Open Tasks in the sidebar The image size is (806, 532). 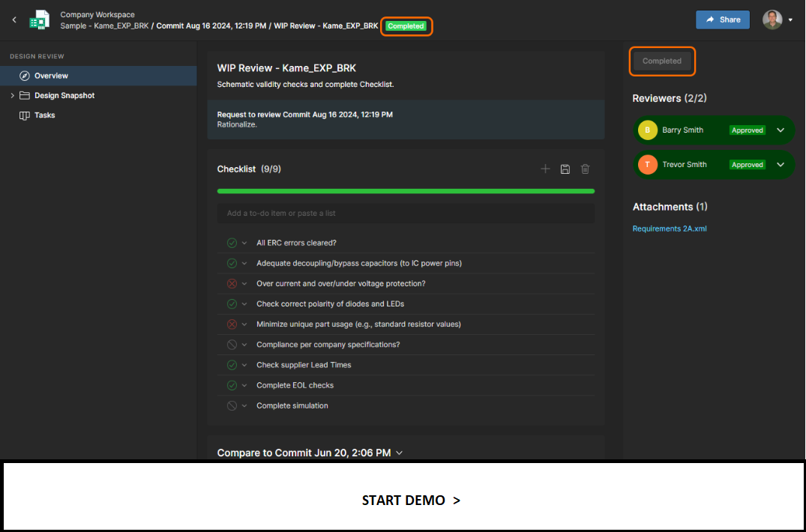click(x=44, y=115)
